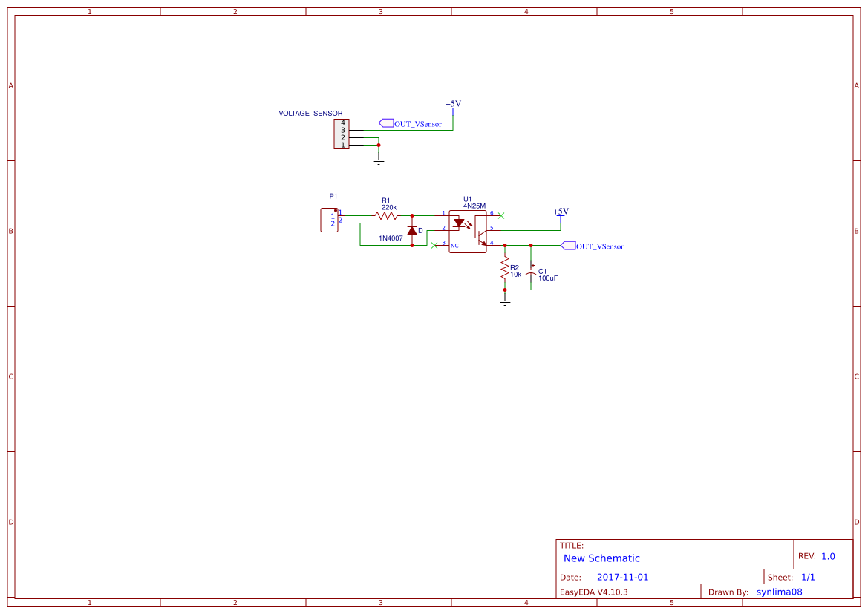
Task: Click the ground symbol under VOLTAGE_SENSOR connector
Action: coord(379,161)
